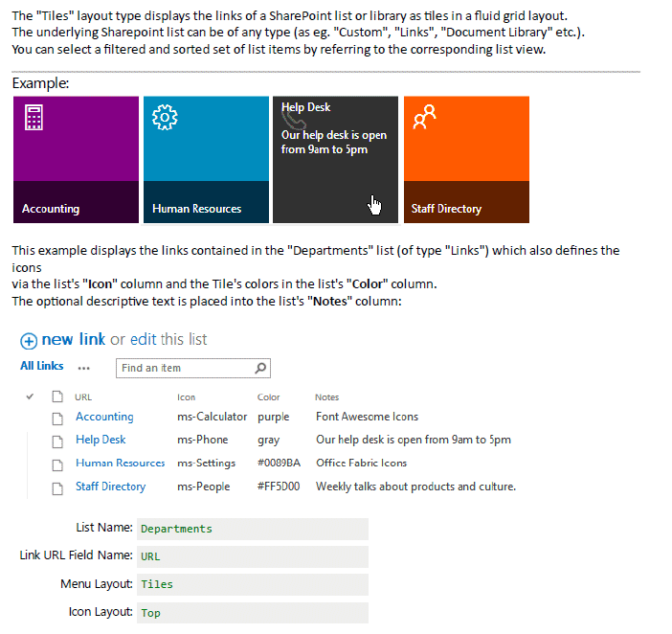This screenshot has width=672, height=634.
Task: Click the Find an item search field
Action: pos(185,368)
